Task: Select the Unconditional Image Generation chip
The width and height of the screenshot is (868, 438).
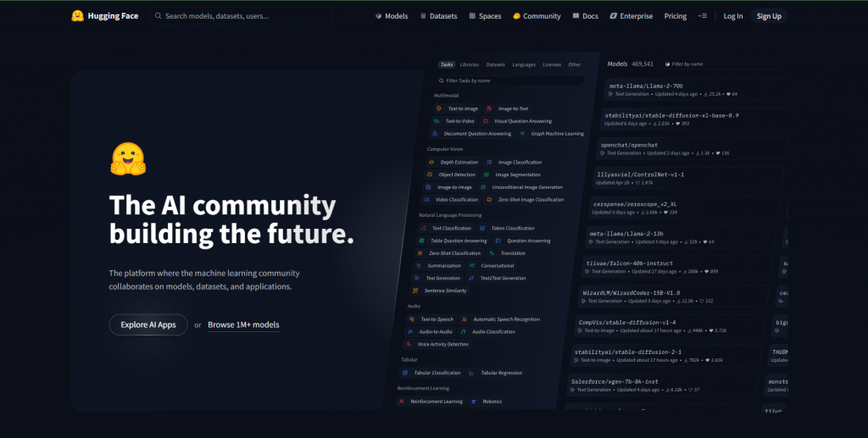Action: pos(521,187)
